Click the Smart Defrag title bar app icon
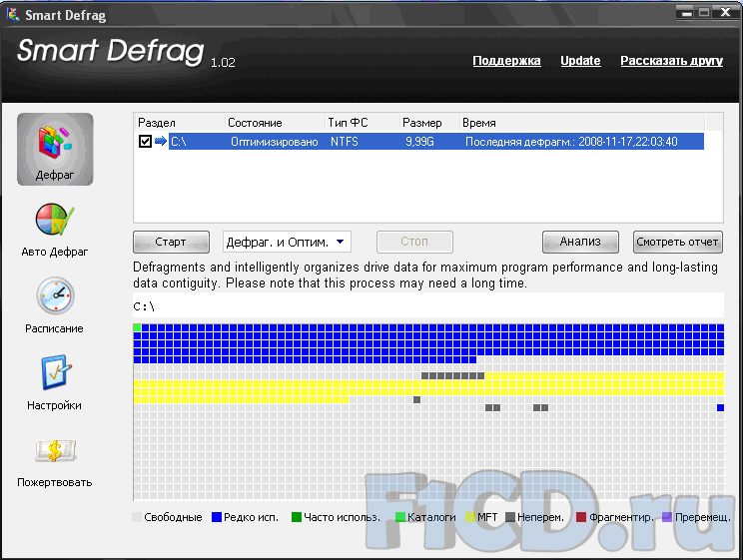 pyautogui.click(x=13, y=15)
